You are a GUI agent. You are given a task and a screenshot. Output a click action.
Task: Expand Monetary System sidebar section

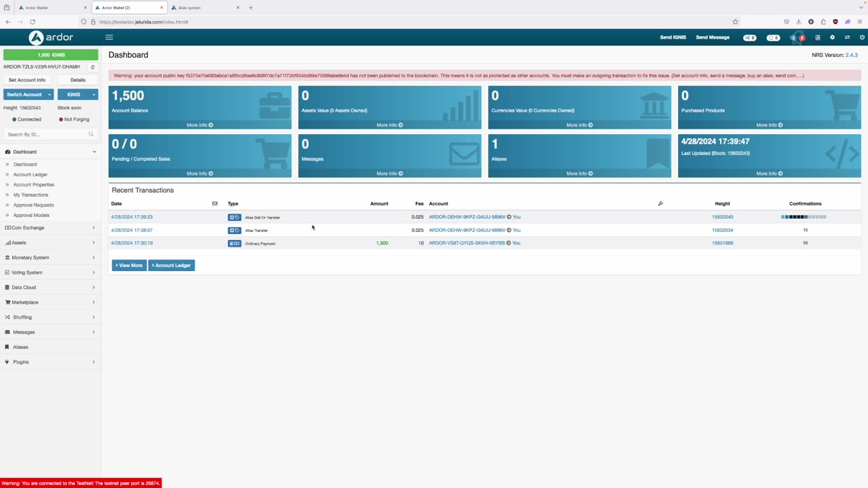50,258
